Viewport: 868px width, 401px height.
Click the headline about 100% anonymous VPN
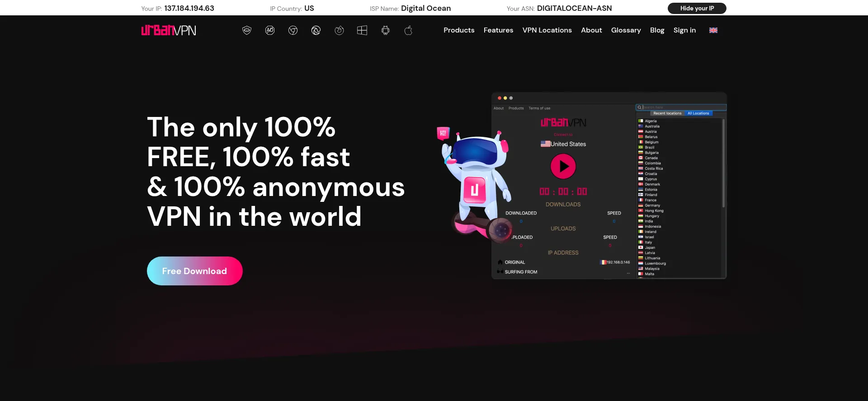[x=276, y=172]
